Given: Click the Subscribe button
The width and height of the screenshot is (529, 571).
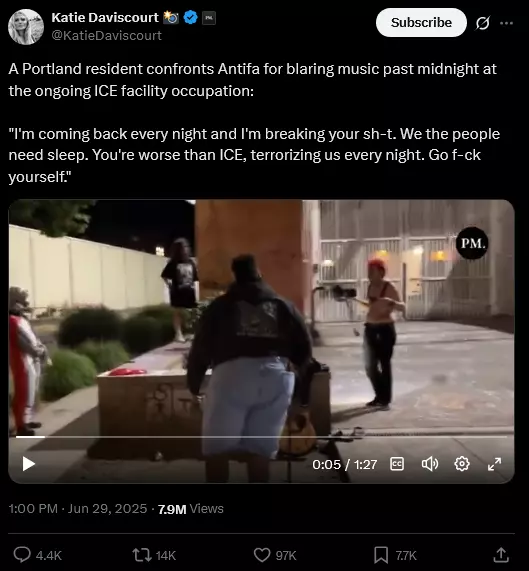Looking at the screenshot, I should [x=421, y=23].
